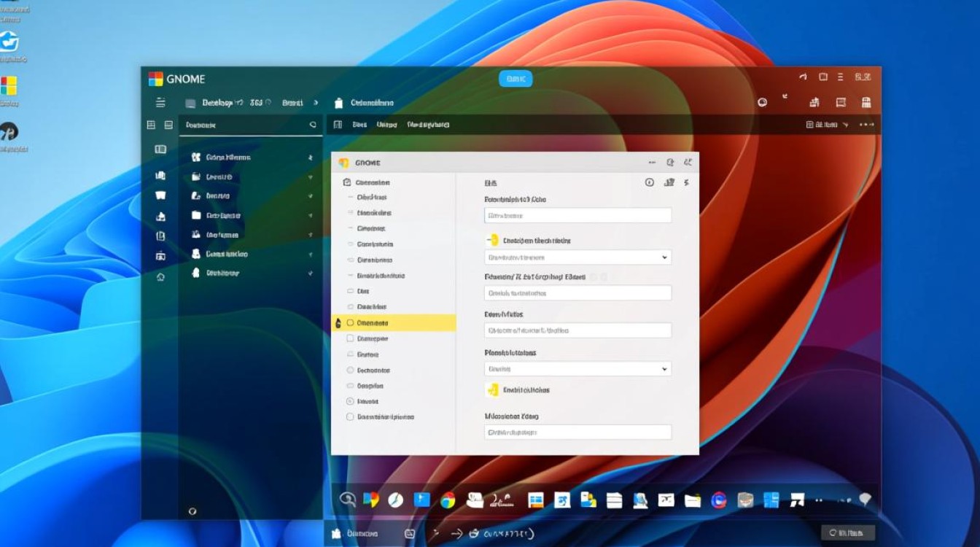
Task: Tick the checkbox directly below the yellow highlighted item
Action: click(x=350, y=338)
